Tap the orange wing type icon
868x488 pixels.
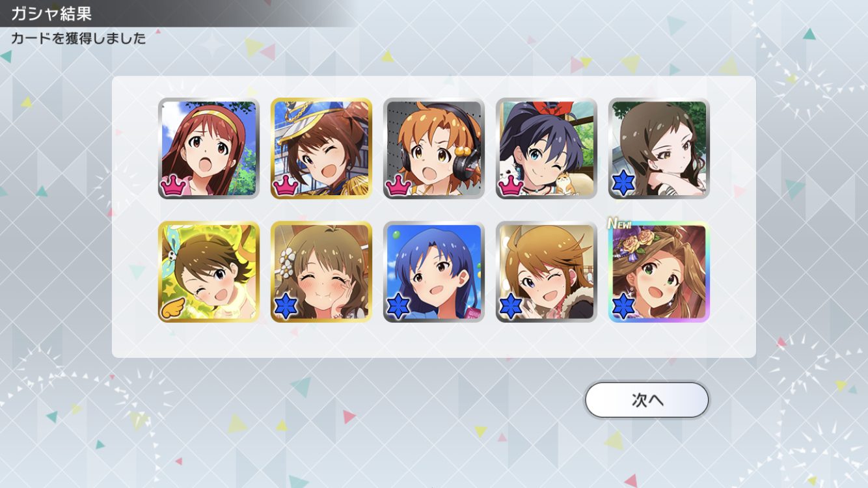pos(174,308)
